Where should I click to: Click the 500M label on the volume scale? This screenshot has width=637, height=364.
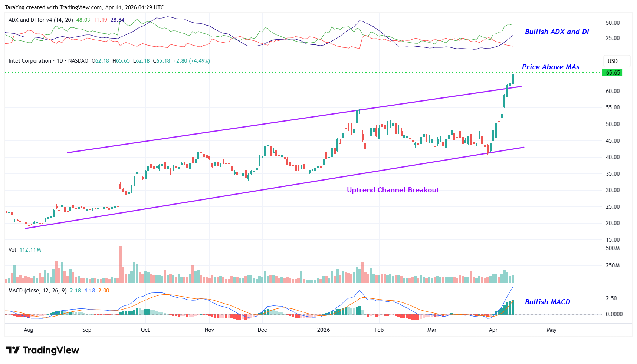613,248
